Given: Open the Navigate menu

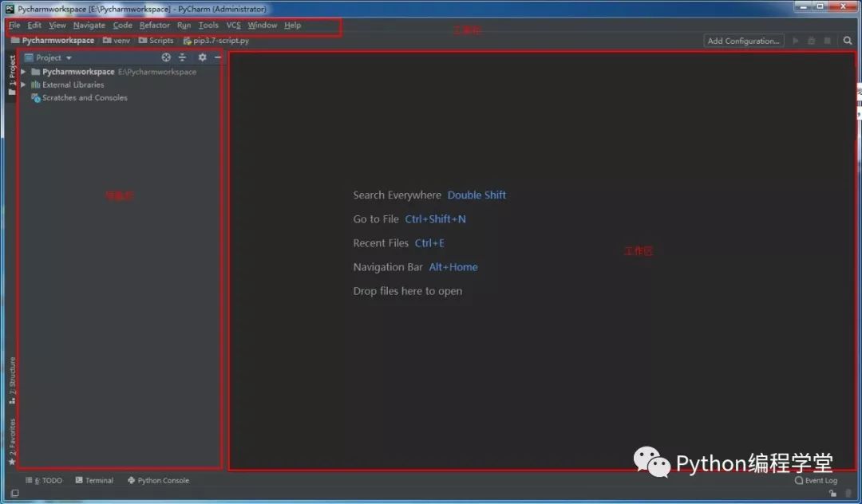Looking at the screenshot, I should coord(89,26).
